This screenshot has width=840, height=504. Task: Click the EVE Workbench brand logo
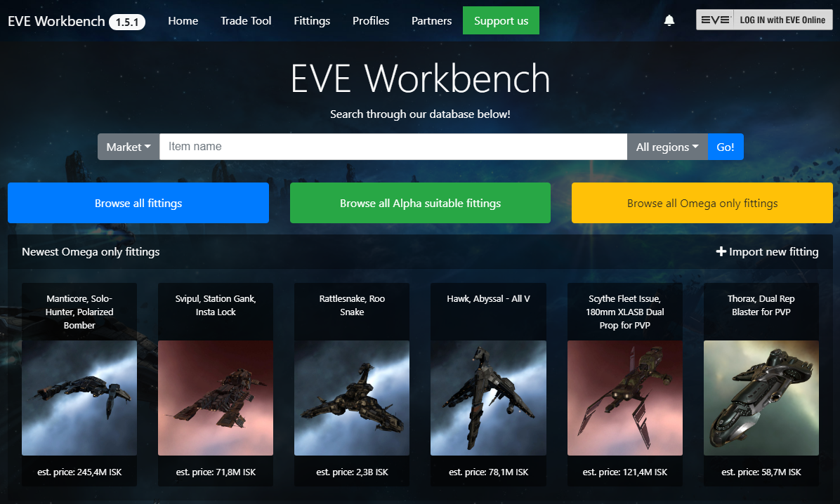point(56,21)
